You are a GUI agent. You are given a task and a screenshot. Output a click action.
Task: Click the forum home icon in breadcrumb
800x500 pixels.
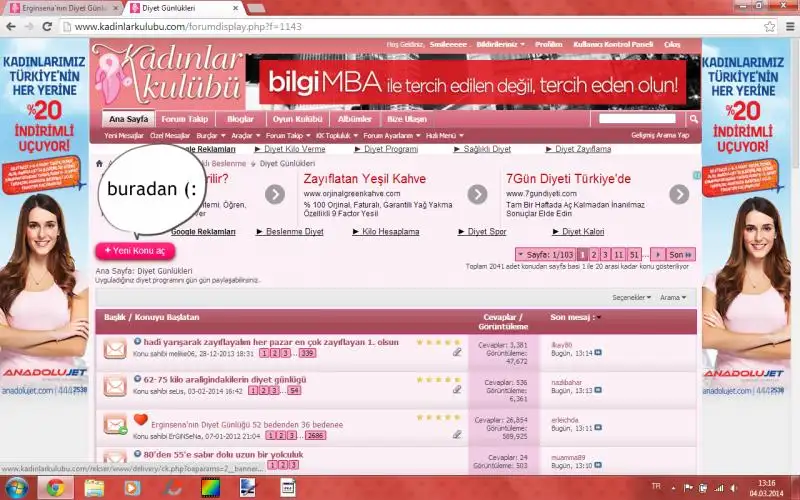coord(98,163)
